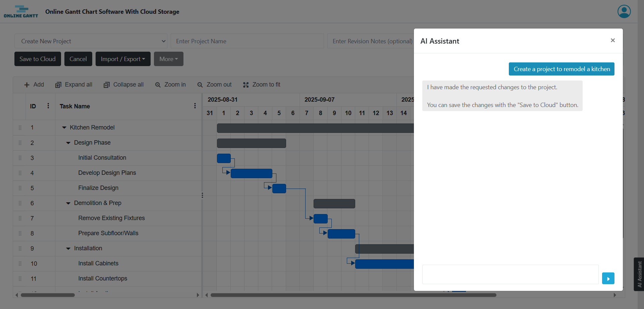Click the task list scroll left arrow
Viewport: 644px width, 309px height.
16,295
